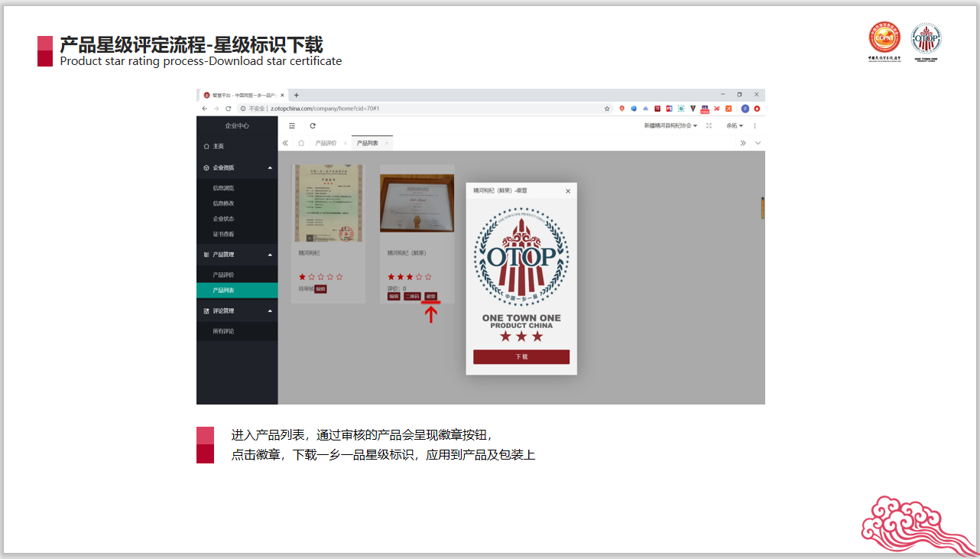Click the browser profile avatar icon
980x559 pixels.
(x=745, y=109)
